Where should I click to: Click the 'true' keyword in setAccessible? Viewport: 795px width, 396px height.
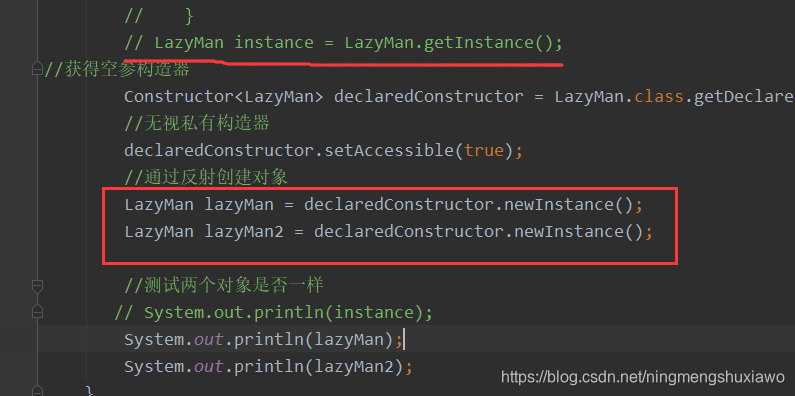point(484,151)
